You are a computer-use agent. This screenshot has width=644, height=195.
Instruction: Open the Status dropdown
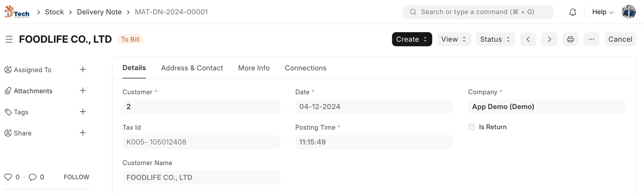point(495,39)
